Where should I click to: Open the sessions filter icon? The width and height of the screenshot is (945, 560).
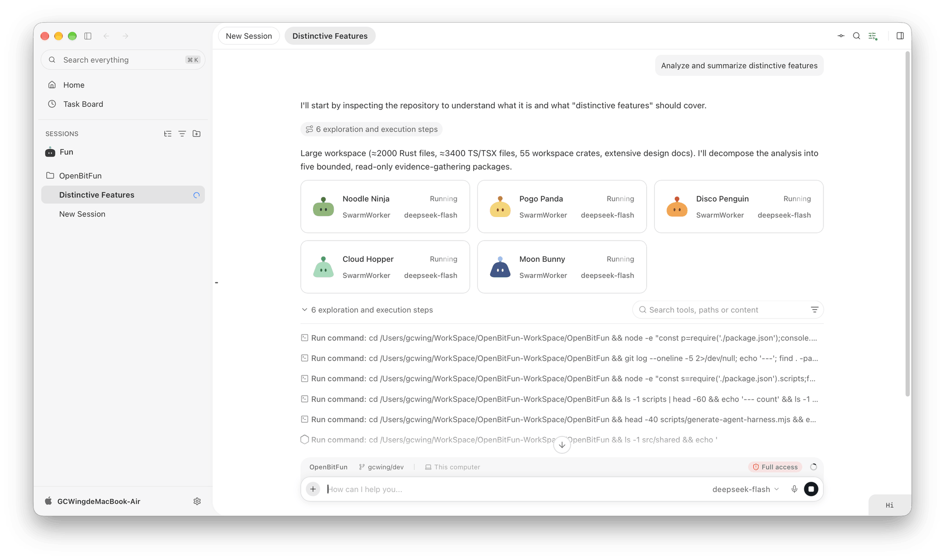click(182, 134)
